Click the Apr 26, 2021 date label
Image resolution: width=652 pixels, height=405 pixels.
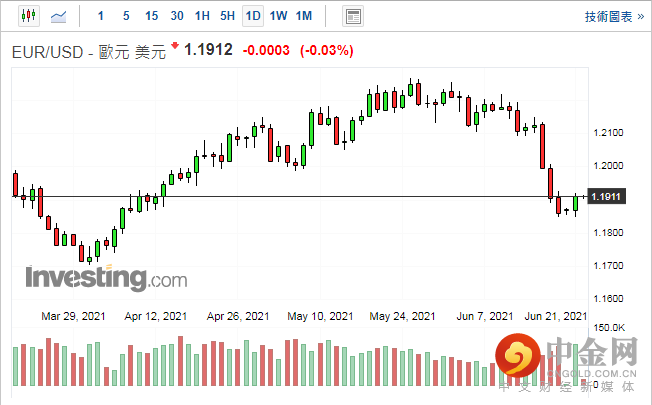click(238, 316)
